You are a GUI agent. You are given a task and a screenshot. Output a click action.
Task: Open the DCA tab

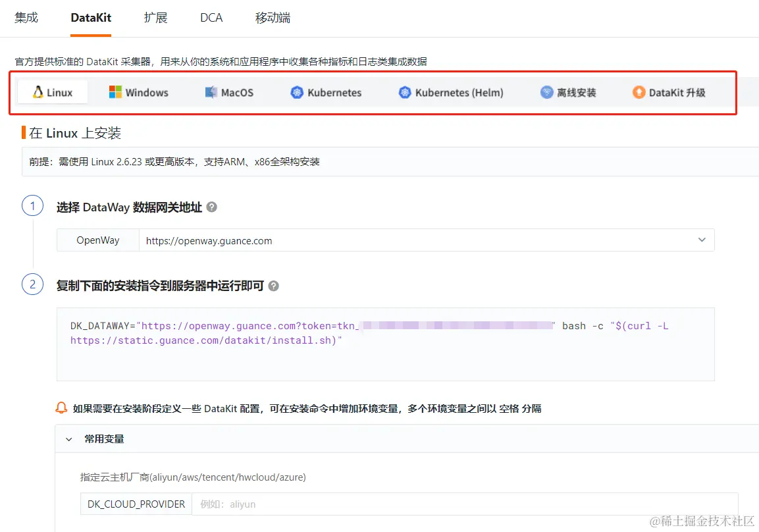(211, 17)
